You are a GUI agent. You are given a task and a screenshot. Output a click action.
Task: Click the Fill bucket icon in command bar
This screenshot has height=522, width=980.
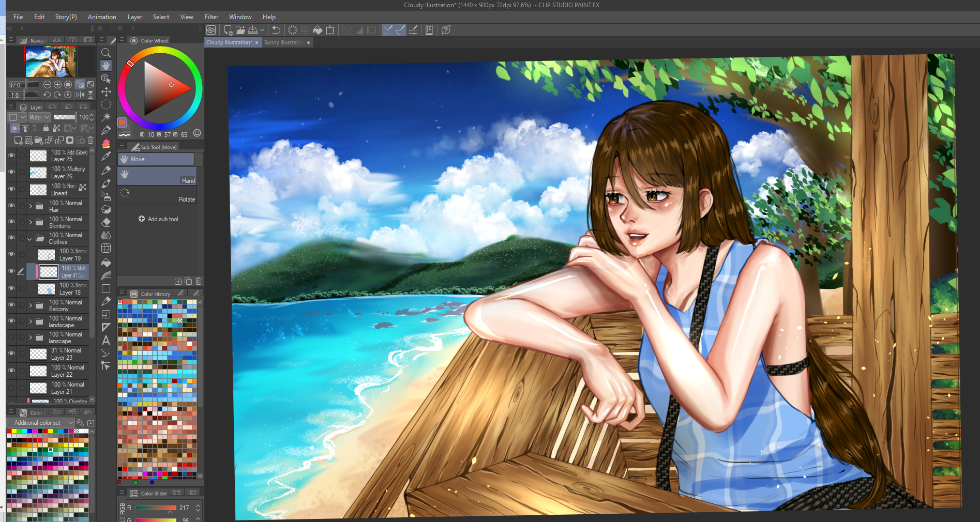tap(318, 30)
